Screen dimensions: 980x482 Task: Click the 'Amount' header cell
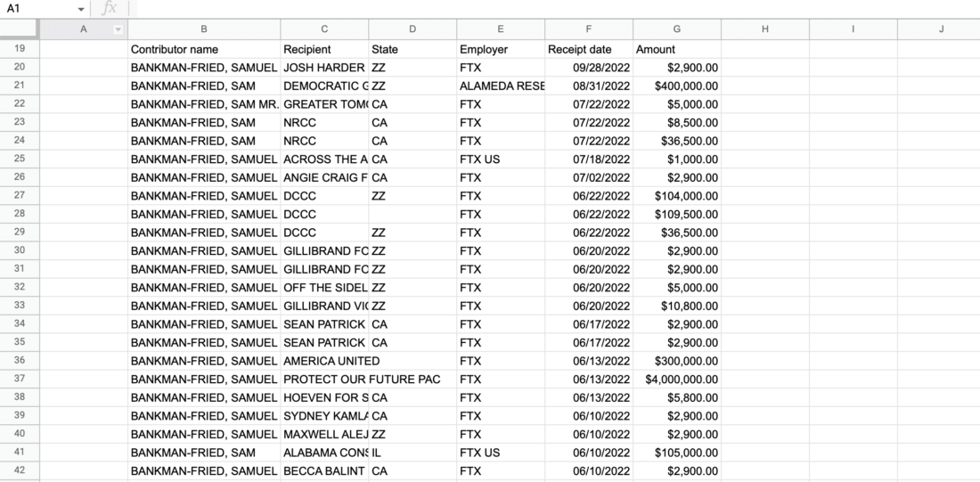[x=677, y=49]
